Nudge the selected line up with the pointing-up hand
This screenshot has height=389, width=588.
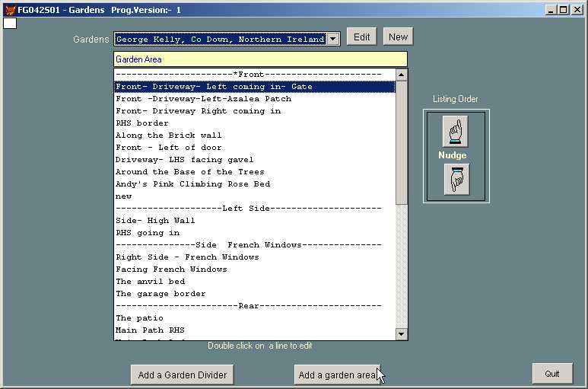tap(455, 131)
